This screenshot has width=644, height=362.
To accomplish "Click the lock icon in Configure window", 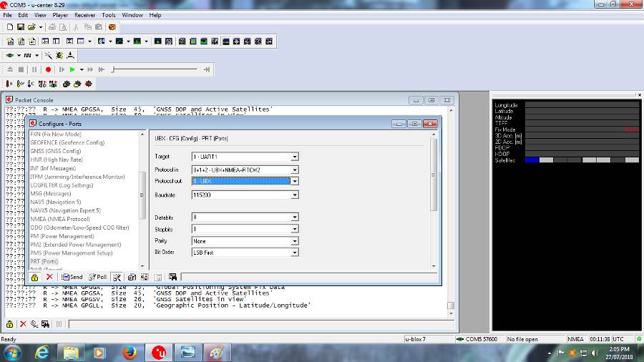I will [x=34, y=277].
